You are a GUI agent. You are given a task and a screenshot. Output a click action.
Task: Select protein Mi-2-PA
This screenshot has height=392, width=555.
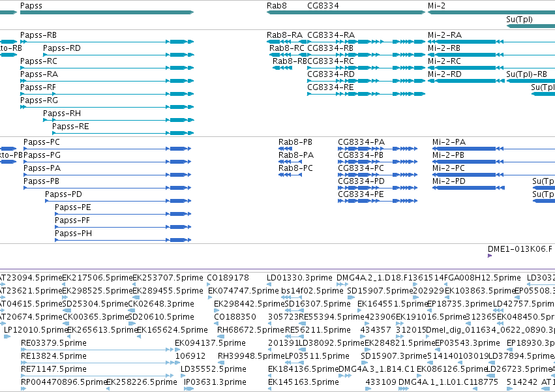(x=449, y=142)
